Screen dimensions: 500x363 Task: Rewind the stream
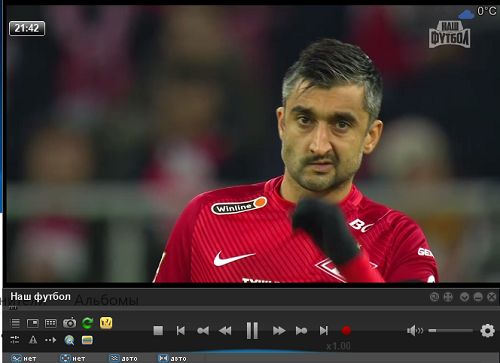point(225,331)
